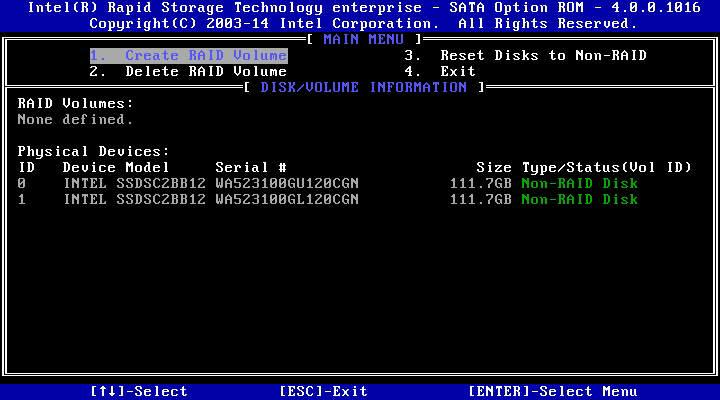This screenshot has width=720, height=400.
Task: Click the 'None defined.' text
Action: pos(75,119)
